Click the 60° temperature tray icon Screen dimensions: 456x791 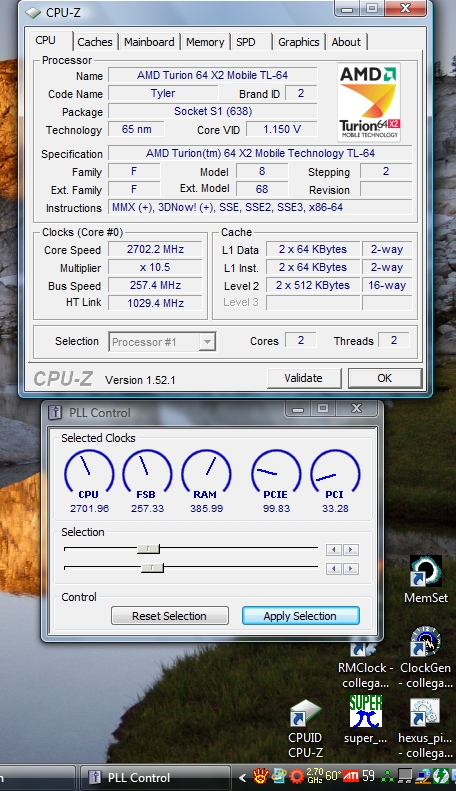pyautogui.click(x=333, y=776)
